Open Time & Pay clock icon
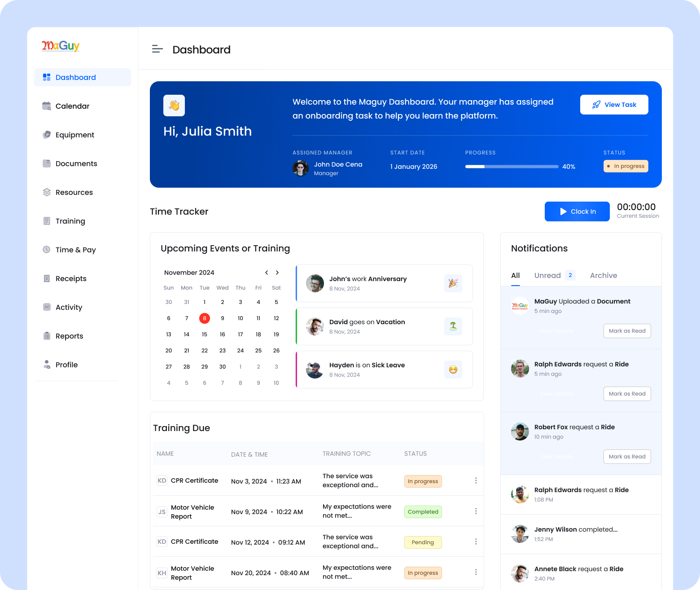700x590 pixels. point(47,250)
